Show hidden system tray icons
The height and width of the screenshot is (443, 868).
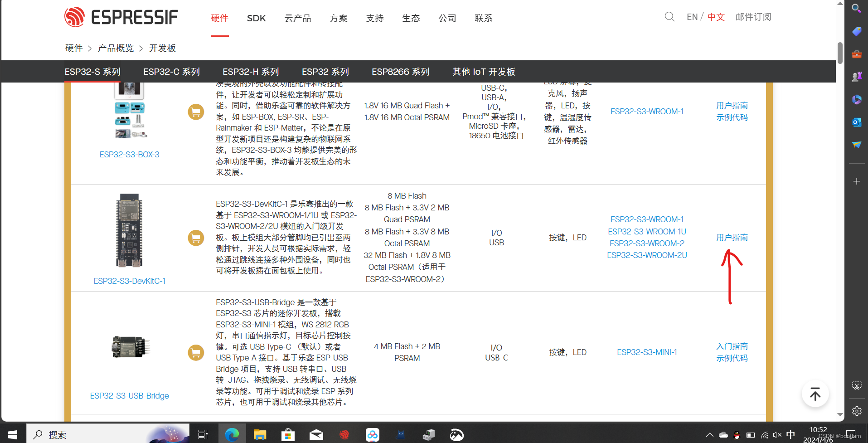click(x=709, y=435)
